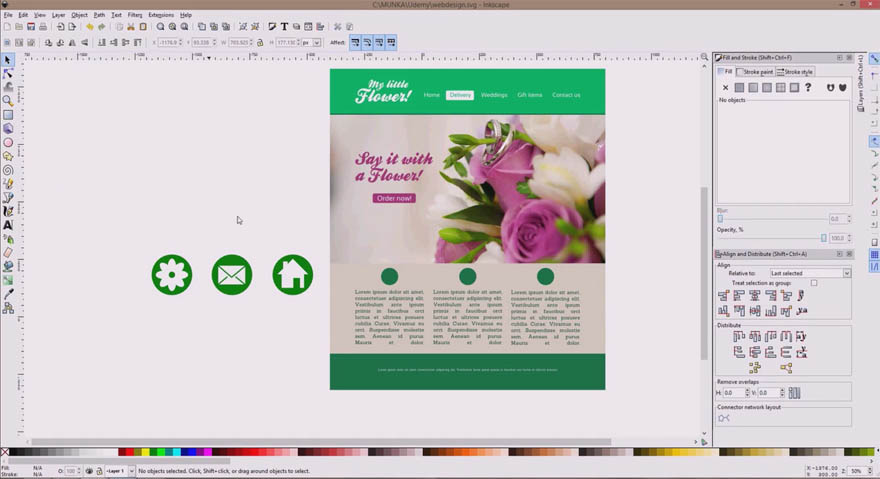Click the Opacity slider handle
The width and height of the screenshot is (880, 479).
[x=824, y=238]
